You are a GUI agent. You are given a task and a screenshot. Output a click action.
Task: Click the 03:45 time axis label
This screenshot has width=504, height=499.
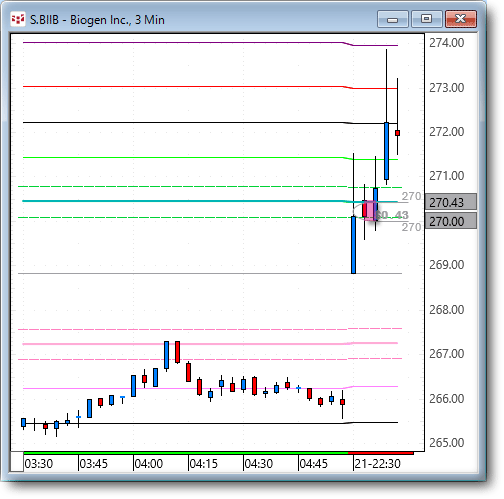click(x=94, y=464)
